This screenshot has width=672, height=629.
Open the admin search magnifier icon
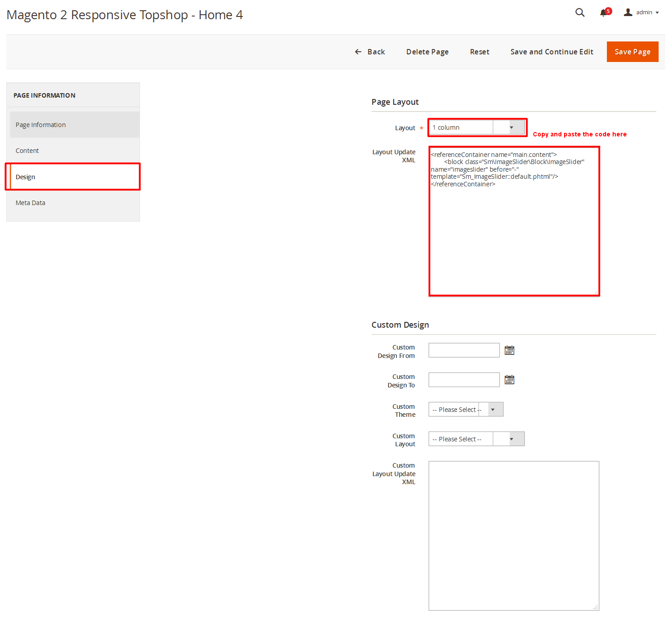click(x=580, y=12)
